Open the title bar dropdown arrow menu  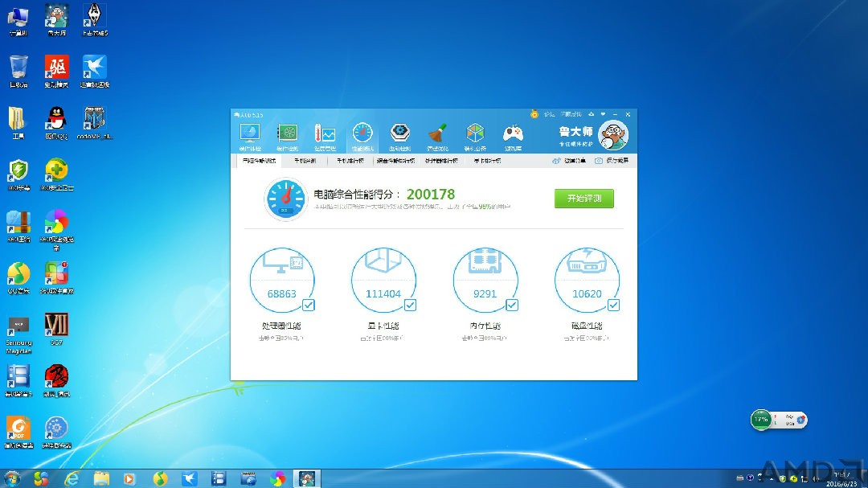pos(603,114)
